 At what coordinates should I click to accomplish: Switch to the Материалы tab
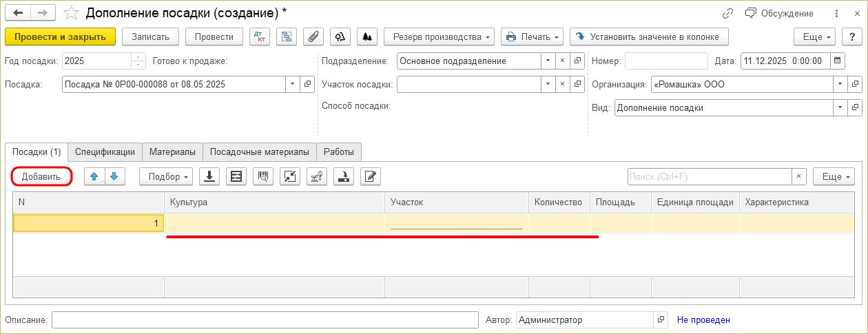(x=173, y=152)
